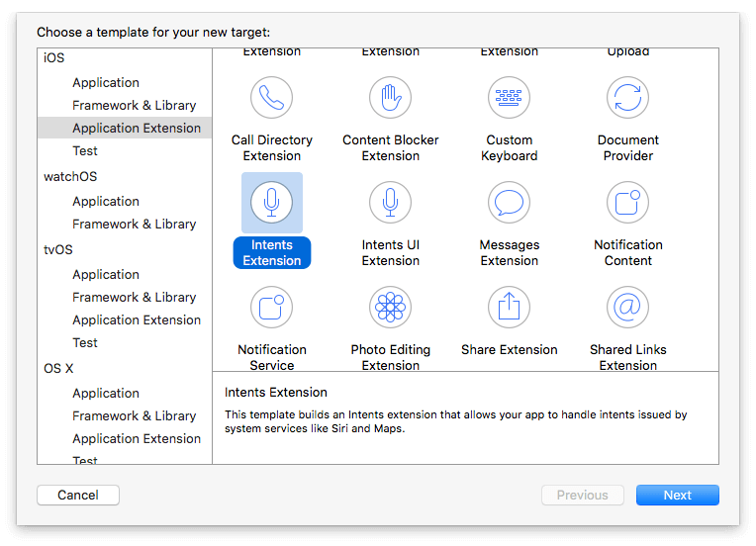Pick the Document Provider sync icon

tap(628, 98)
